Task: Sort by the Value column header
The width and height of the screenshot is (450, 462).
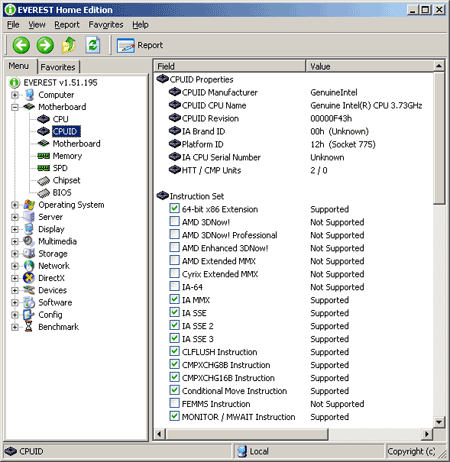Action: pos(370,66)
